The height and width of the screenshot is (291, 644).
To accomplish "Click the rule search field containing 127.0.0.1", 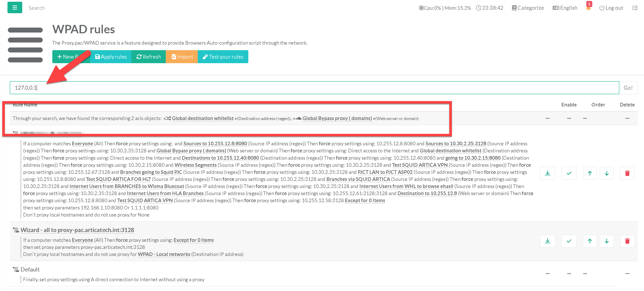I will (314, 88).
